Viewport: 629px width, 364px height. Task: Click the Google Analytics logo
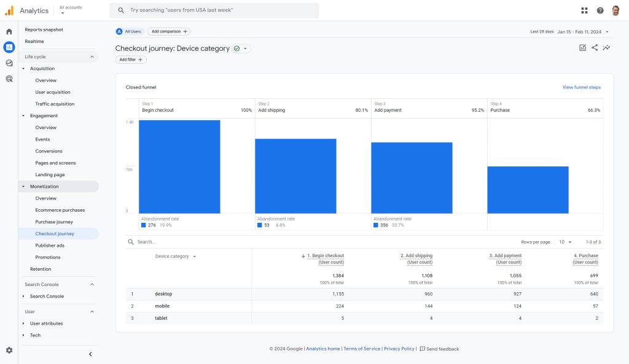click(x=9, y=10)
